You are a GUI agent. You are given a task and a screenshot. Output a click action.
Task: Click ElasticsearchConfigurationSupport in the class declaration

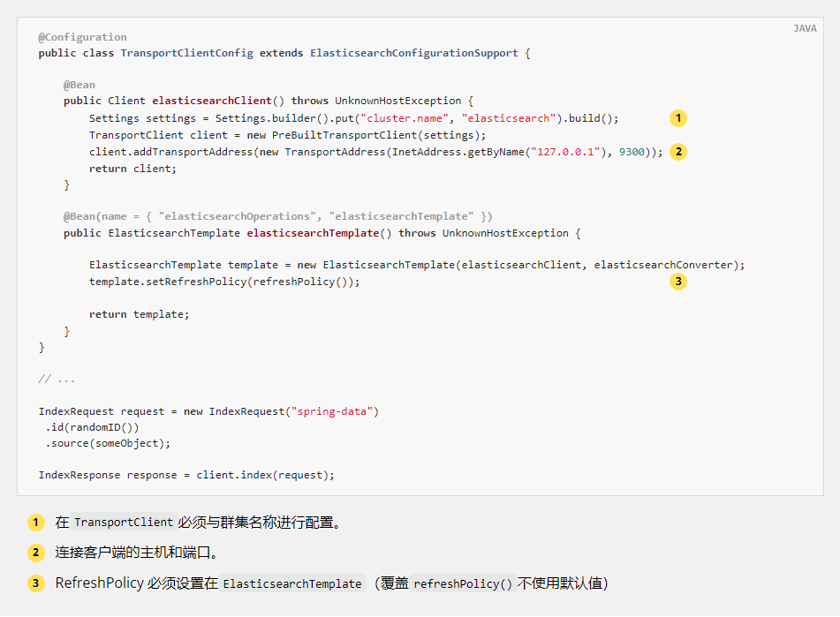click(x=414, y=53)
